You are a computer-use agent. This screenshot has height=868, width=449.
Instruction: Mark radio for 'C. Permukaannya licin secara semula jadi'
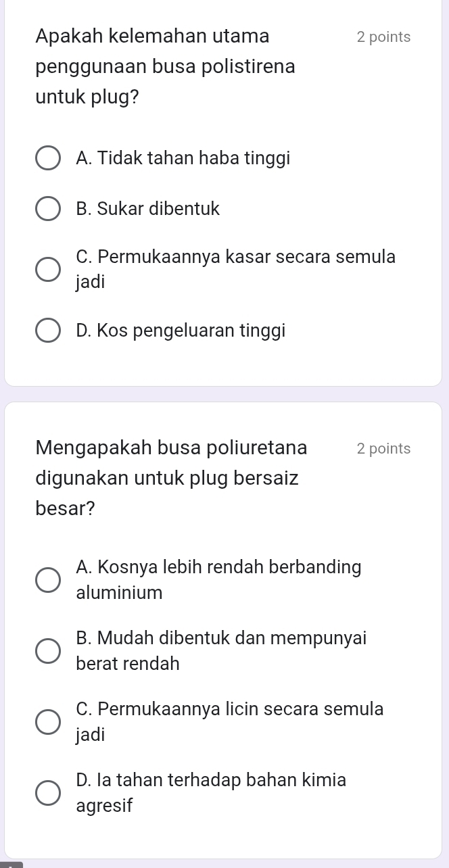47,721
